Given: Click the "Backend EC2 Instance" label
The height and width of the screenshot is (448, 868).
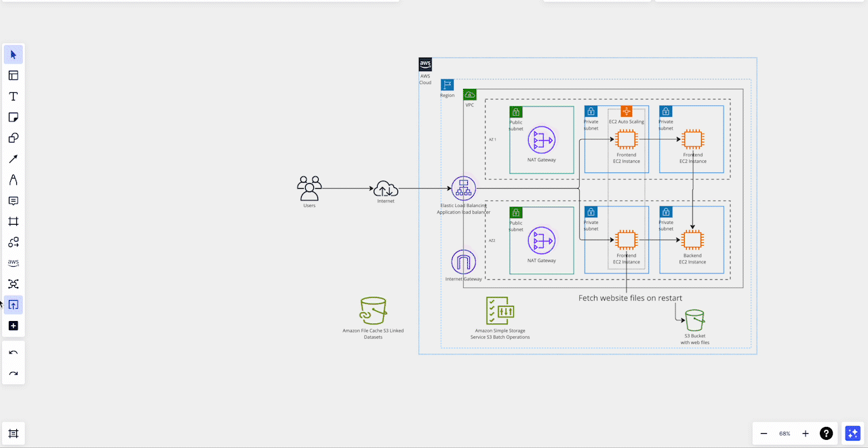Looking at the screenshot, I should pyautogui.click(x=692, y=259).
